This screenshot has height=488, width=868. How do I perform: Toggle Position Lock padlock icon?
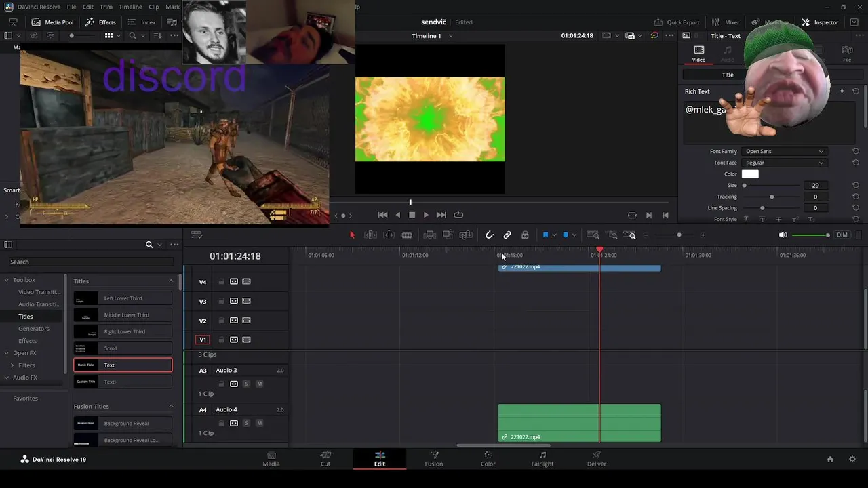pos(525,235)
